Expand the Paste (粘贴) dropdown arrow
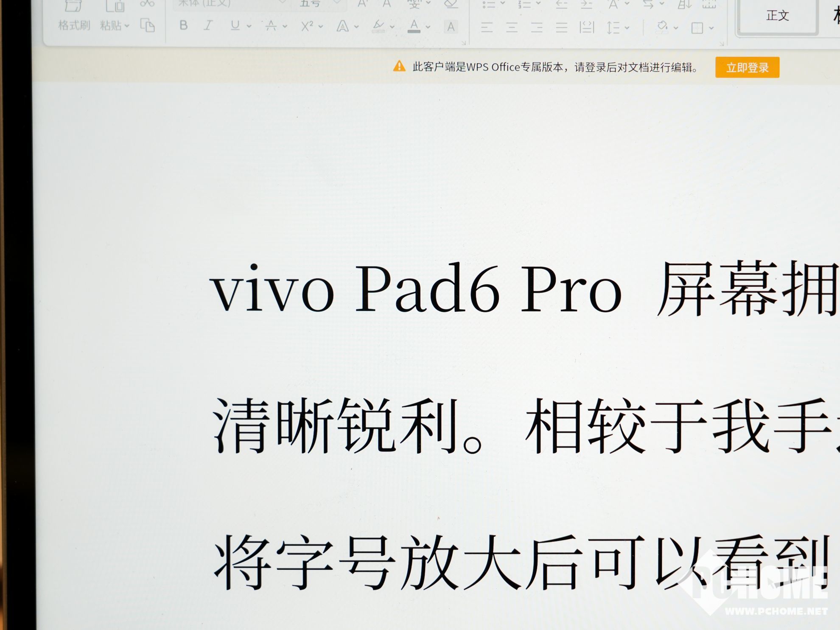 click(127, 26)
